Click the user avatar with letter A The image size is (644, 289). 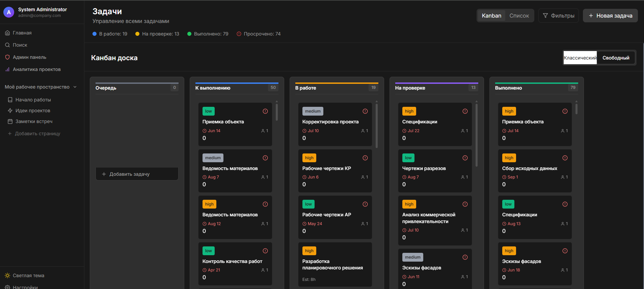[9, 12]
